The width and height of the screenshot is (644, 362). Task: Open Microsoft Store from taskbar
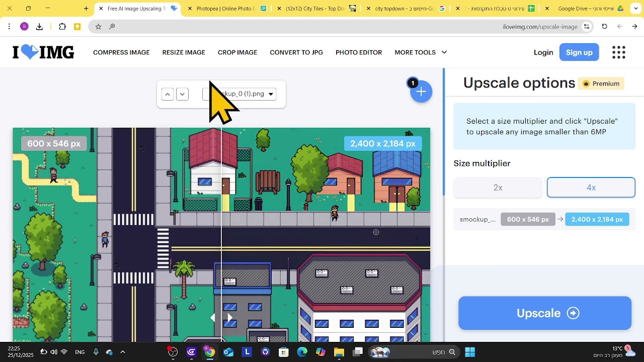pyautogui.click(x=284, y=352)
